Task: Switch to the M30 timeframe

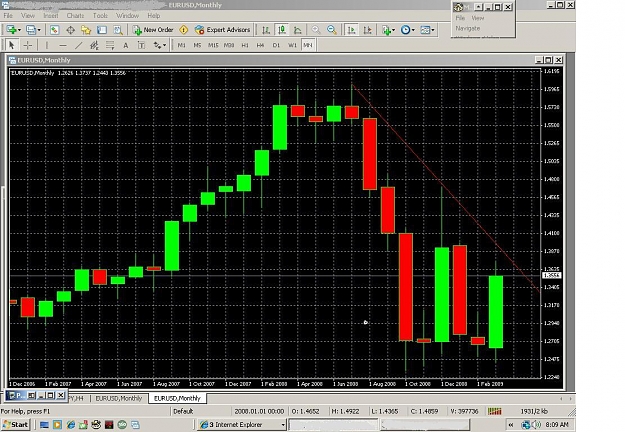Action: click(229, 45)
